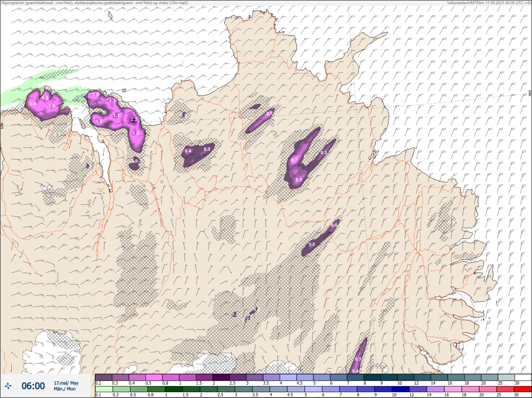This screenshot has height=398, width=532.
Task: Click the 'Veðurstofan/HM750m' model run text
Action: pos(465,2)
